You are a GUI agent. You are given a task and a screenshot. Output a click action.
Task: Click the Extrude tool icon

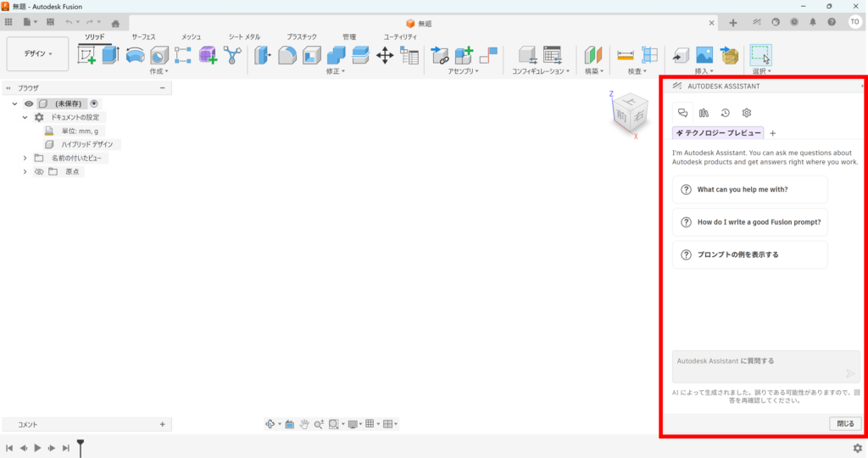coord(111,55)
